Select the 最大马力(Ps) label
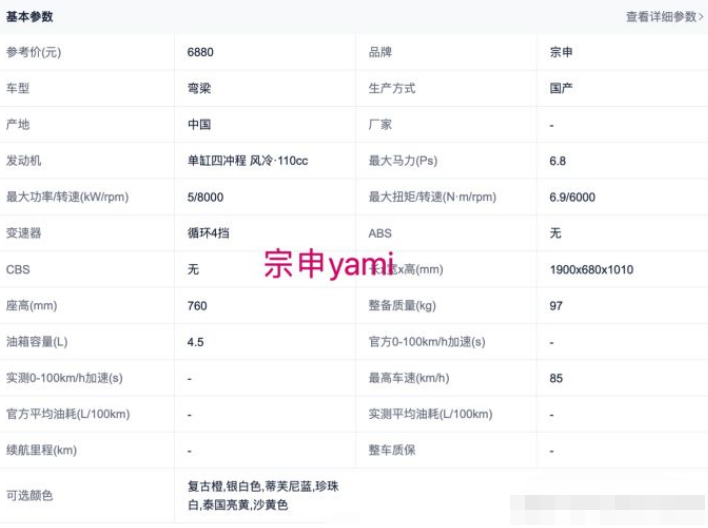 (403, 161)
